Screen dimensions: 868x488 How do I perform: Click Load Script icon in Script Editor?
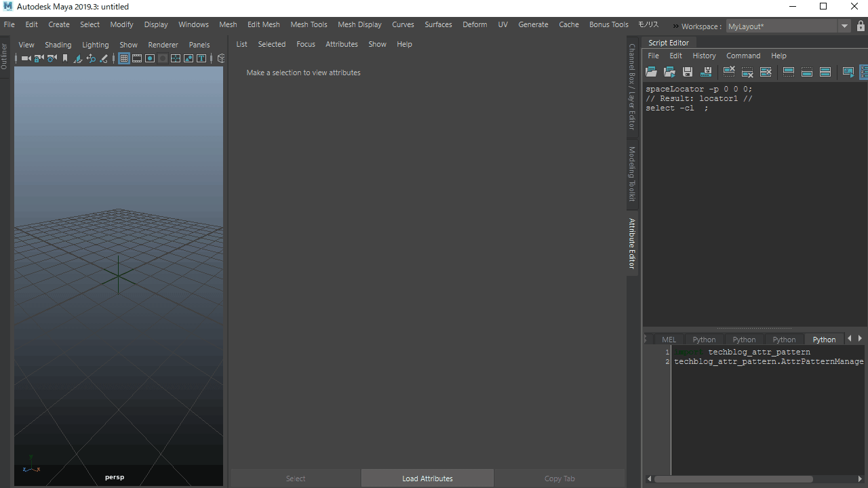click(x=651, y=72)
